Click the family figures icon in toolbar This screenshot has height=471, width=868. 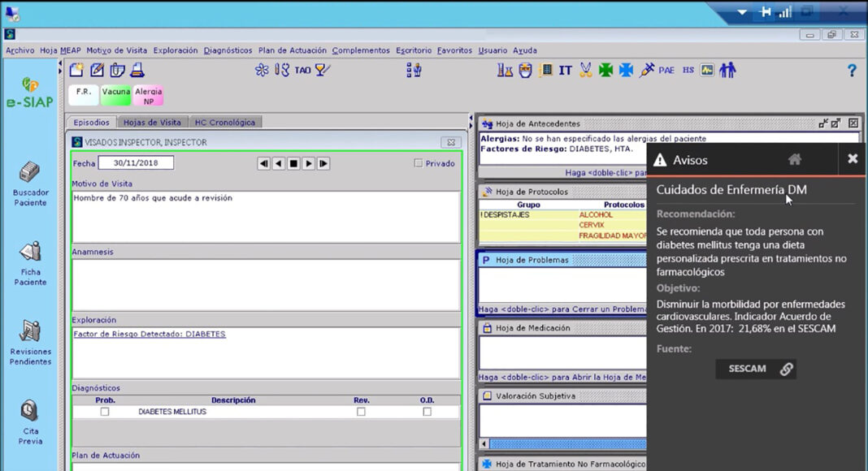727,71
